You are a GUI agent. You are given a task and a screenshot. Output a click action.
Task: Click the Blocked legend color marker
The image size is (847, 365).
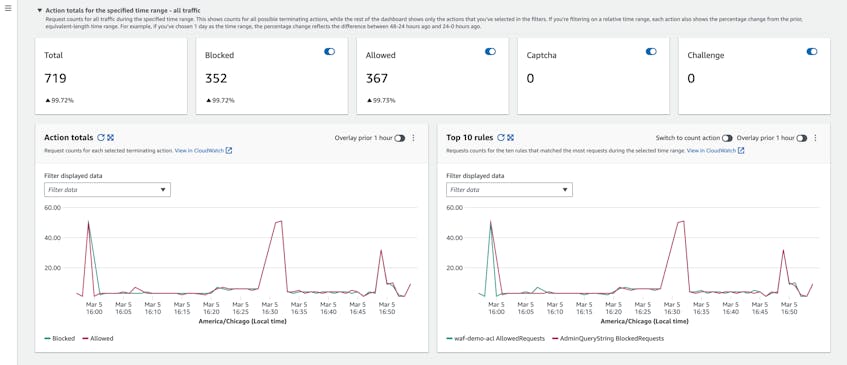coord(48,339)
